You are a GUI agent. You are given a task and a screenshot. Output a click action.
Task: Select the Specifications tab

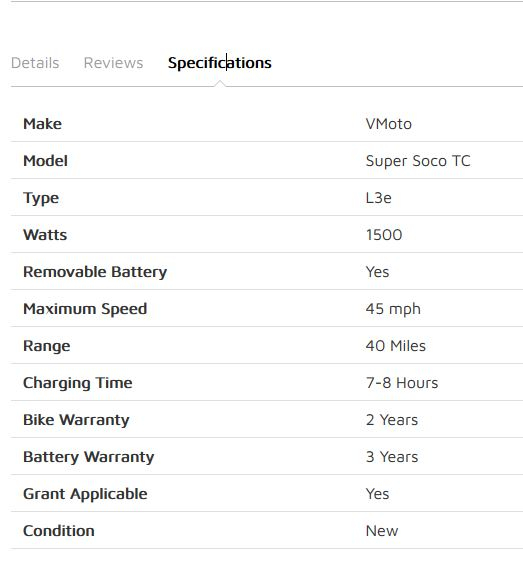220,63
